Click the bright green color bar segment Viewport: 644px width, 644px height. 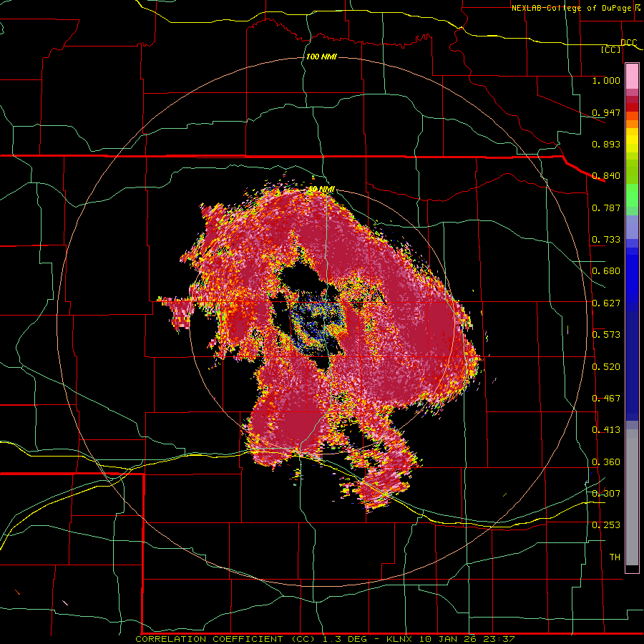632,195
